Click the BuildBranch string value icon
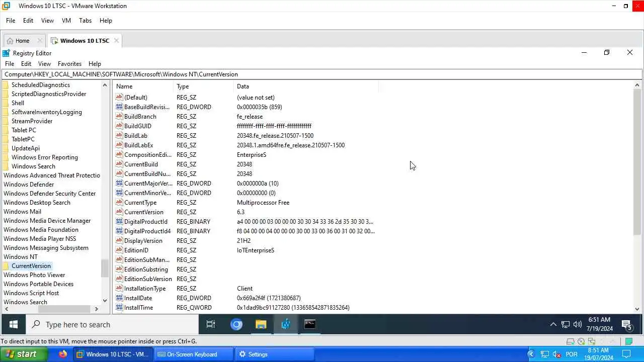Viewport: 644px width, 362px height. tap(119, 116)
